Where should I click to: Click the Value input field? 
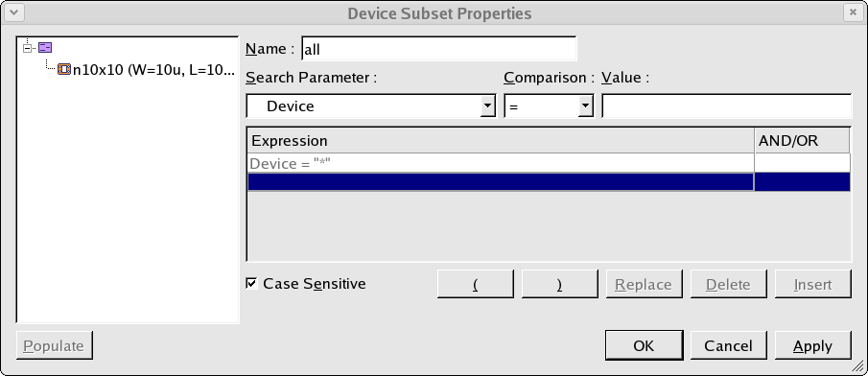(x=726, y=106)
